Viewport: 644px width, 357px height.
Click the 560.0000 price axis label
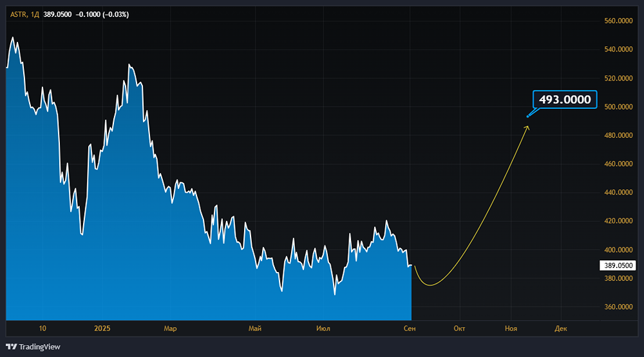point(618,21)
